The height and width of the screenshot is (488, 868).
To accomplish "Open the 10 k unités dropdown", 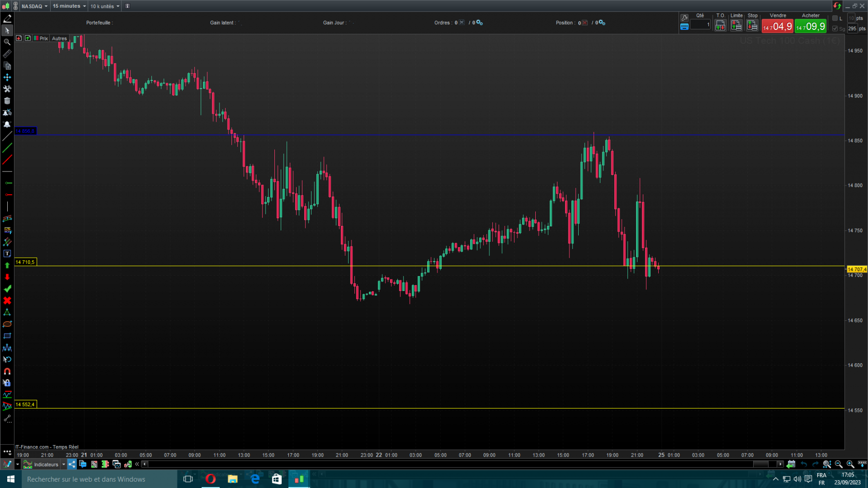I will point(105,6).
